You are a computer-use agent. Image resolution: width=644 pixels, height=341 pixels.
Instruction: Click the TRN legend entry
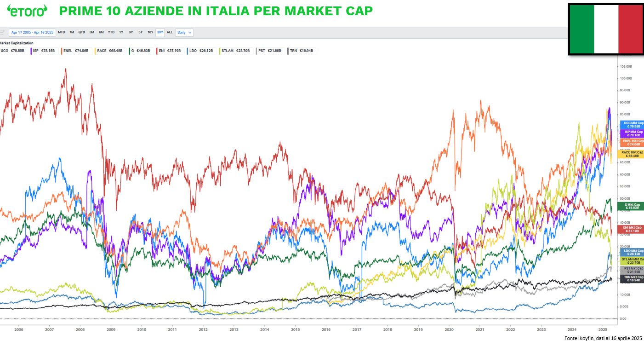(x=302, y=51)
